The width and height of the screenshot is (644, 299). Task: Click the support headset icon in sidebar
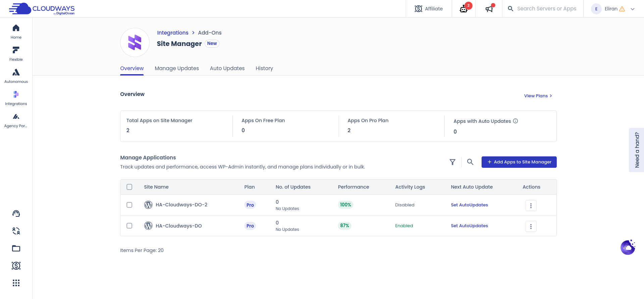16,213
